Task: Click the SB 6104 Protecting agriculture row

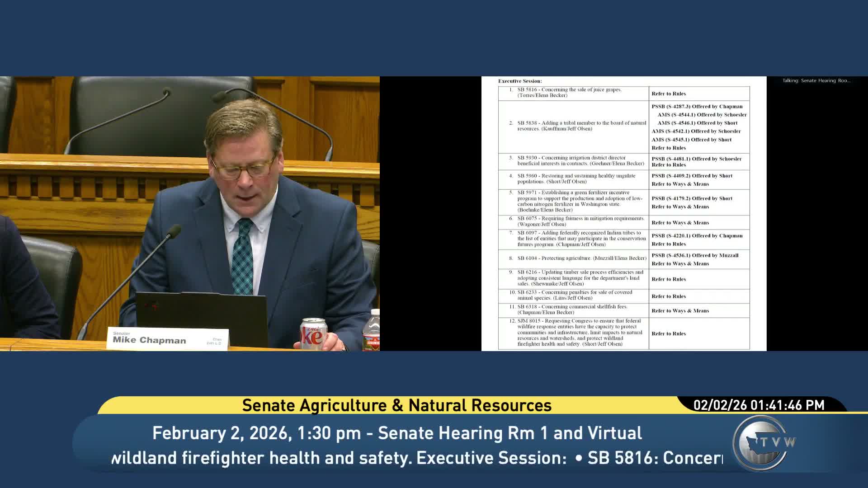Action: 582,258
